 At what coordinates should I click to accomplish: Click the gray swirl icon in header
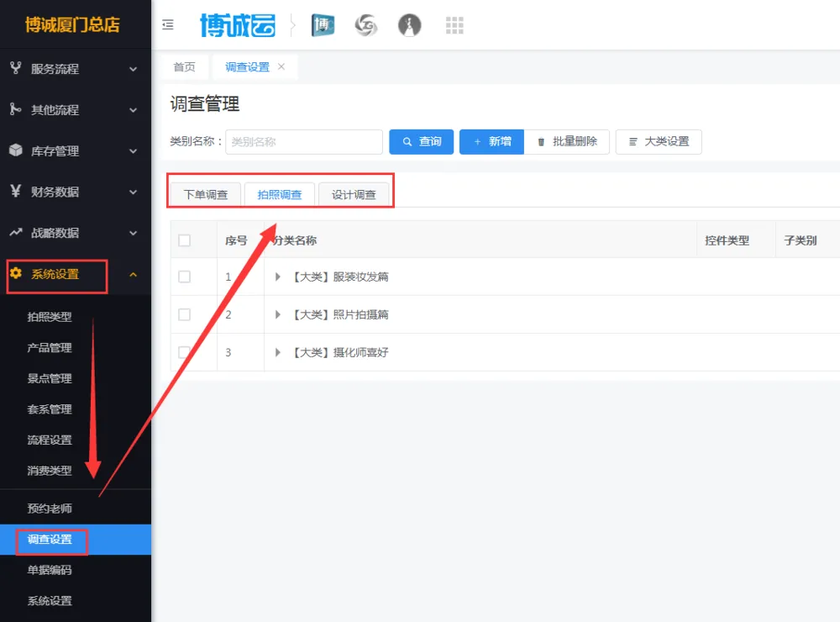(366, 25)
